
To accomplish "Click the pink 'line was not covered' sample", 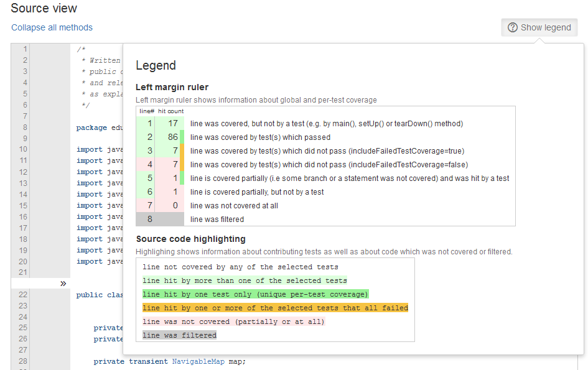I will click(x=233, y=321).
